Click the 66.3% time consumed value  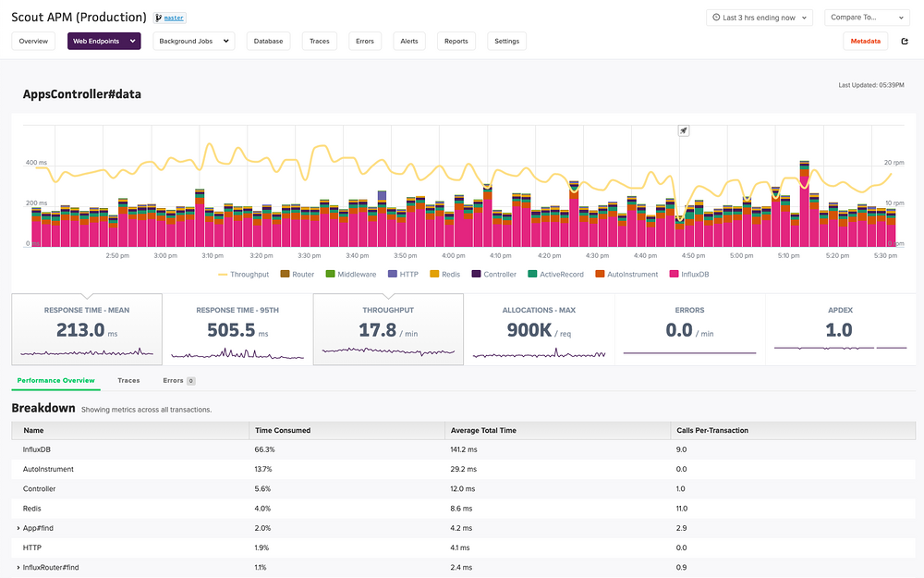pos(264,449)
